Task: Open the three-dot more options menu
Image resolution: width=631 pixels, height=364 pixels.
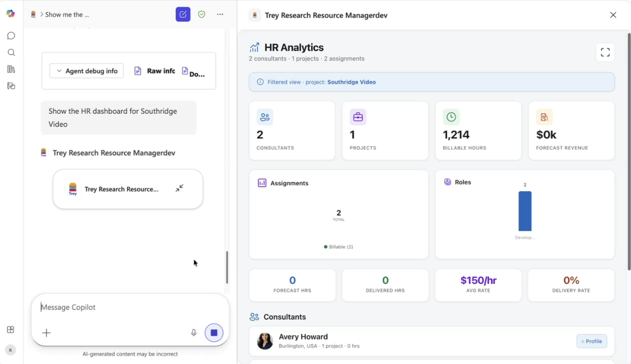Action: pyautogui.click(x=220, y=15)
